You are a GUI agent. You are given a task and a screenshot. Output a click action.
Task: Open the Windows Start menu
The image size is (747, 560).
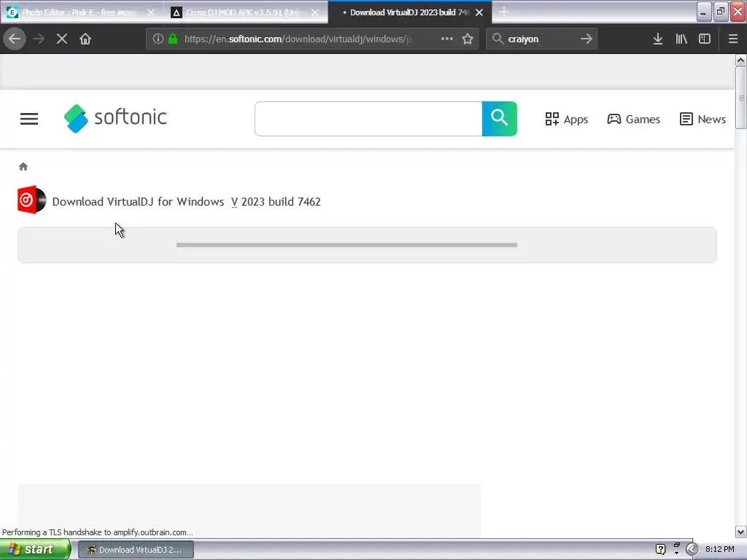[x=35, y=549]
